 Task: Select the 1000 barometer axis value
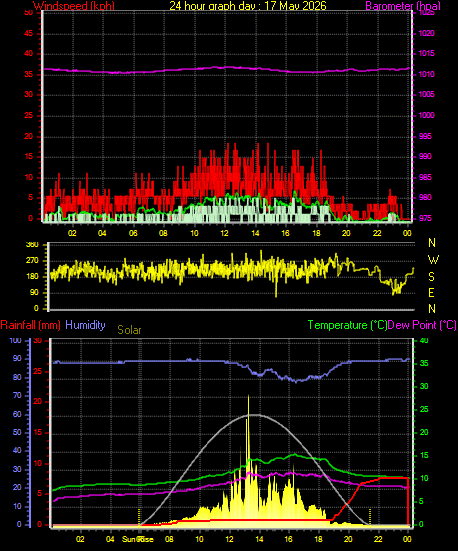(x=426, y=115)
